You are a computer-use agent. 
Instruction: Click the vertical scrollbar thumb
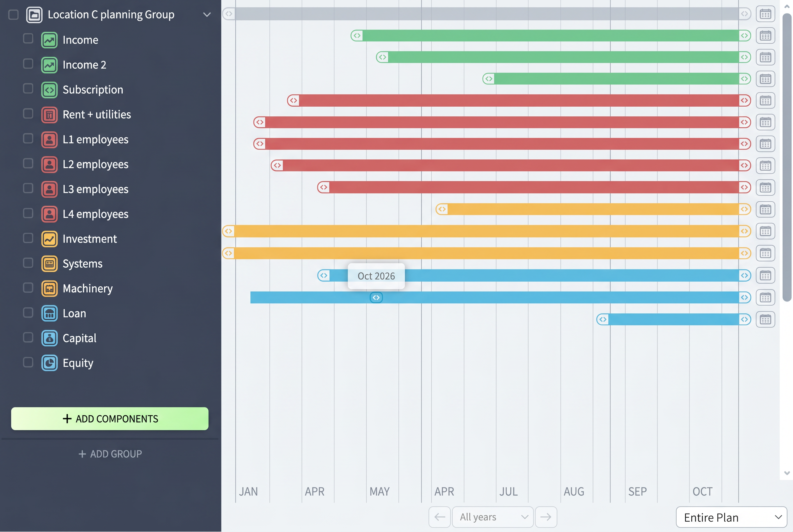(x=787, y=157)
